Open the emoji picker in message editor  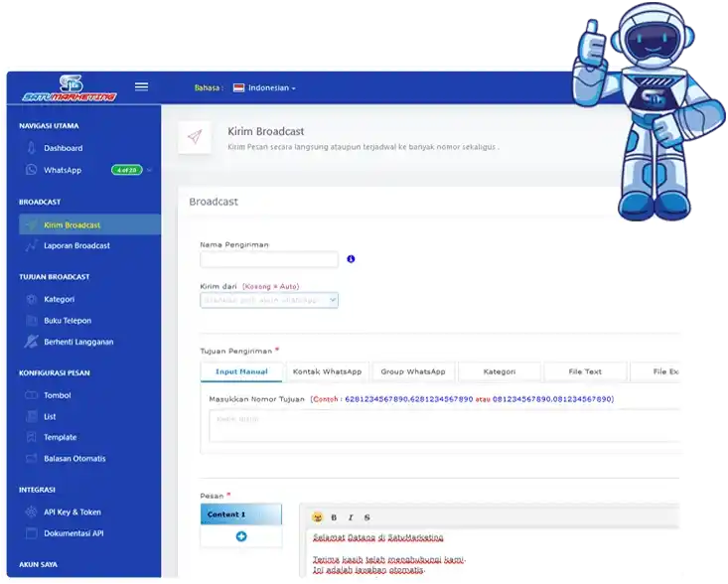point(317,516)
